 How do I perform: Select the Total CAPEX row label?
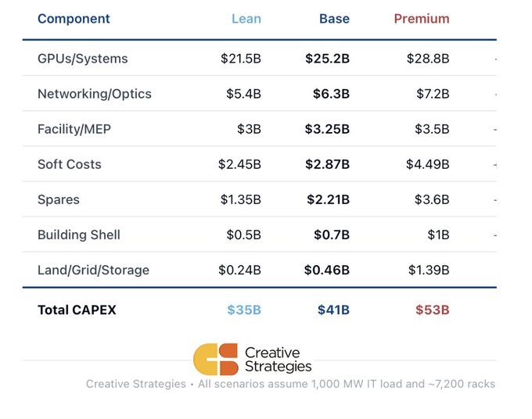coord(77,310)
